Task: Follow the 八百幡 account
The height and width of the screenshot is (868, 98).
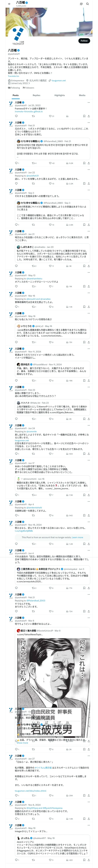Action: point(84,41)
